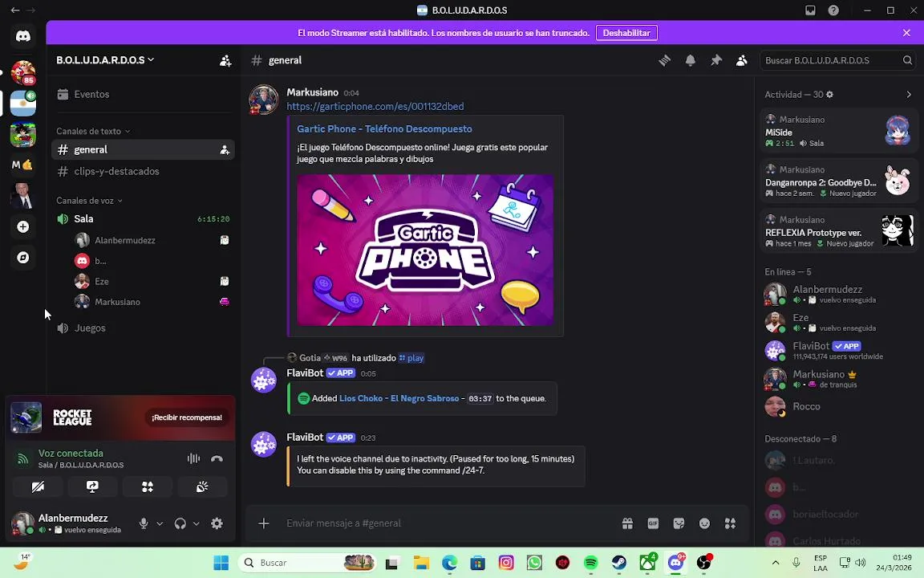This screenshot has height=578, width=924.
Task: Open the sticker picker icon
Action: (x=679, y=523)
